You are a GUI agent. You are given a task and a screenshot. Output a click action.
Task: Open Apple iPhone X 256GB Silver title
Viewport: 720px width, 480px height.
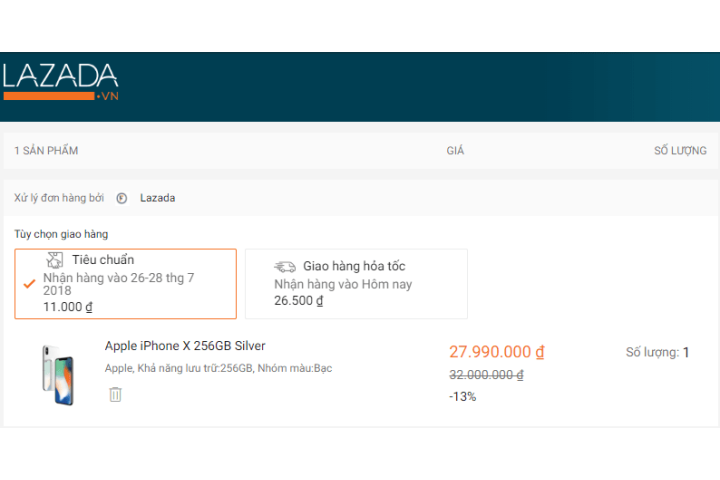tap(185, 346)
